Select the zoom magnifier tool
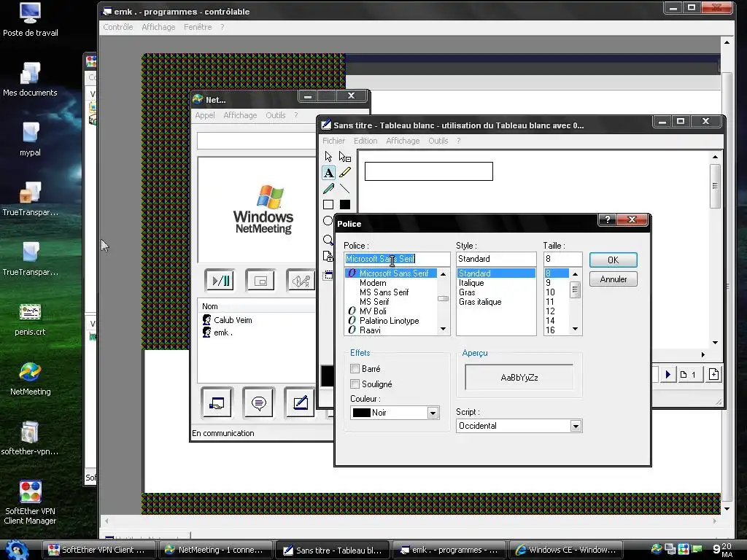The height and width of the screenshot is (560, 747). [328, 239]
